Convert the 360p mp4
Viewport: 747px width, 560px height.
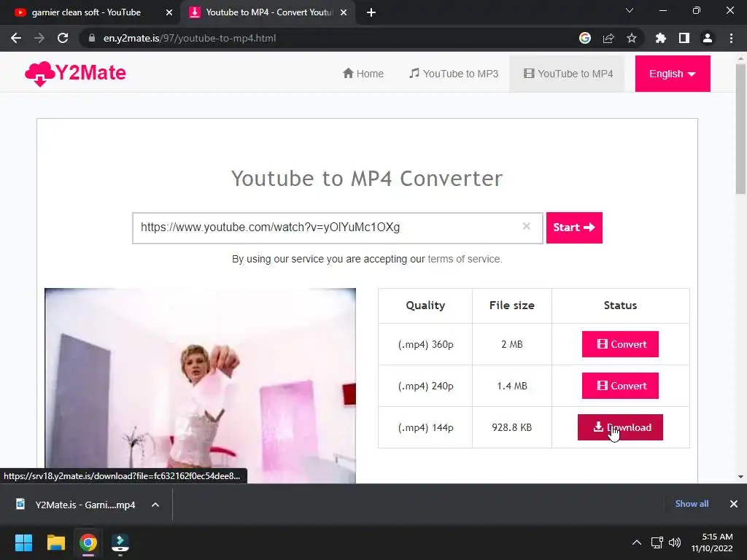click(x=620, y=344)
